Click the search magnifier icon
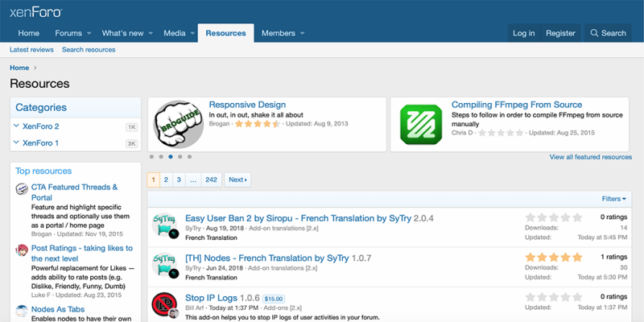Screen dimensions: 644x322 click(x=594, y=33)
